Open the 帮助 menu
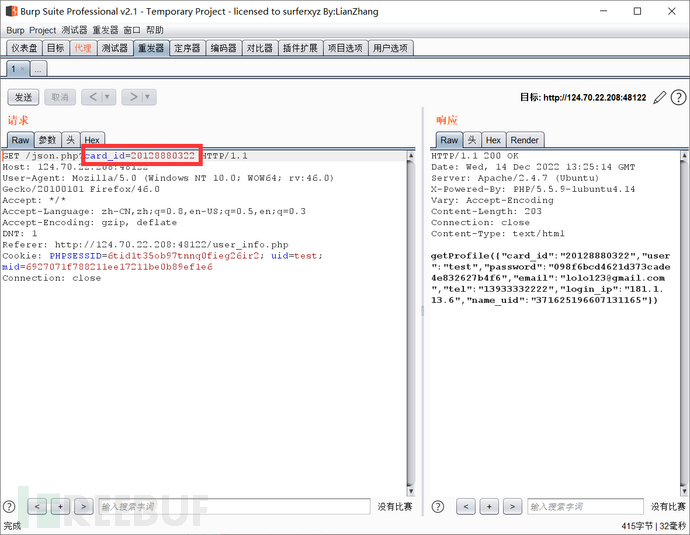Image resolution: width=690 pixels, height=535 pixels. pos(155,30)
